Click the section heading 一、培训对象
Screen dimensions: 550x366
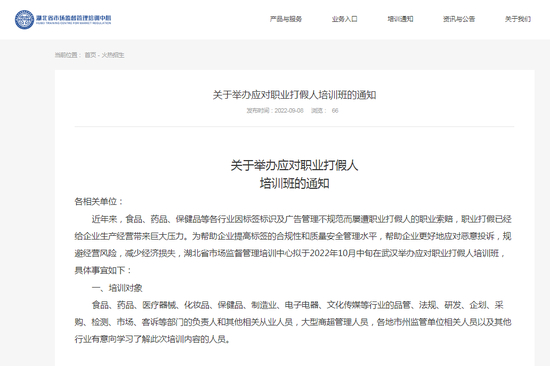click(117, 288)
